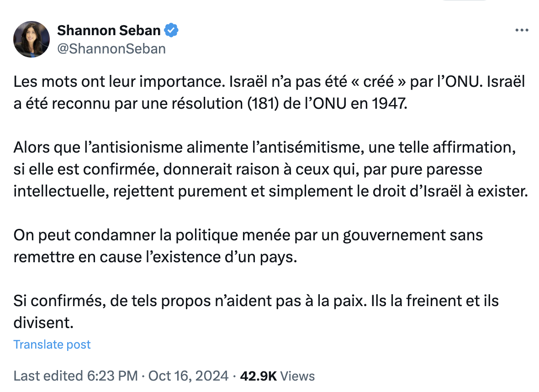Open the @ShannonSeban handle link
539x392 pixels.
coord(111,49)
